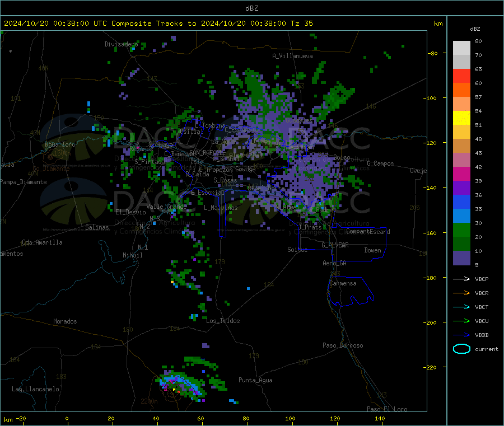Click the G_Campos place label
This screenshot has width=504, height=426.
(x=381, y=163)
